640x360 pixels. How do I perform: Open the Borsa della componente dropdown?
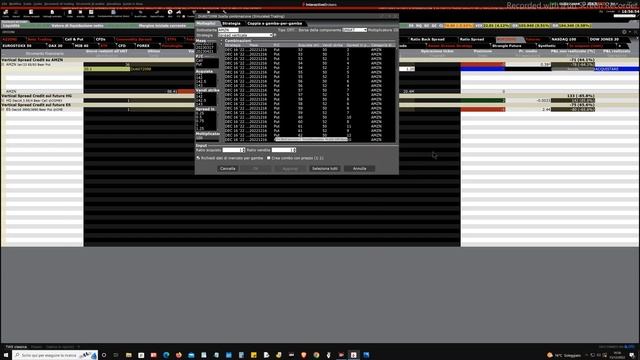click(x=354, y=30)
